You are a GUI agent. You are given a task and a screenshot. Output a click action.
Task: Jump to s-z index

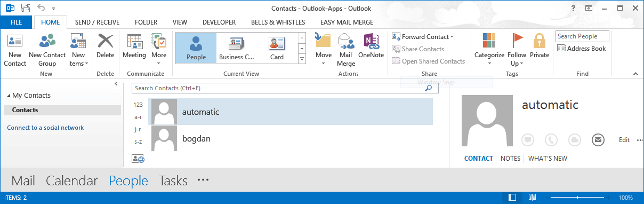[138, 142]
